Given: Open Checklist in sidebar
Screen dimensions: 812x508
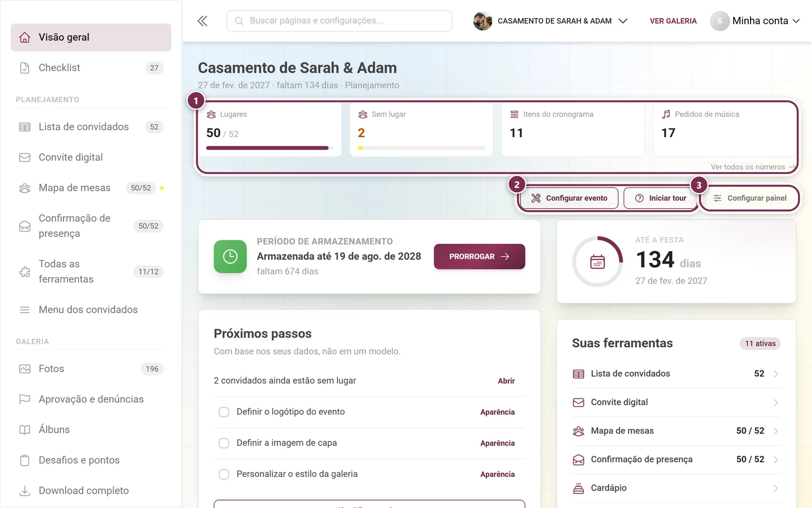Looking at the screenshot, I should click(x=91, y=68).
